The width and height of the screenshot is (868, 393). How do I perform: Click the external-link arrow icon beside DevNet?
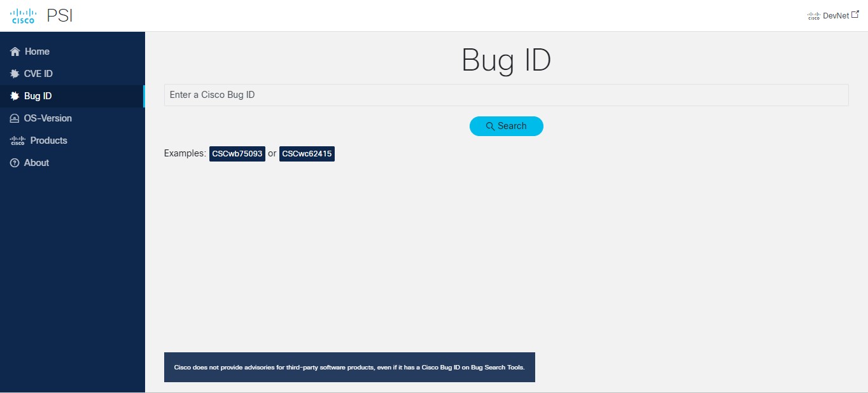[855, 15]
